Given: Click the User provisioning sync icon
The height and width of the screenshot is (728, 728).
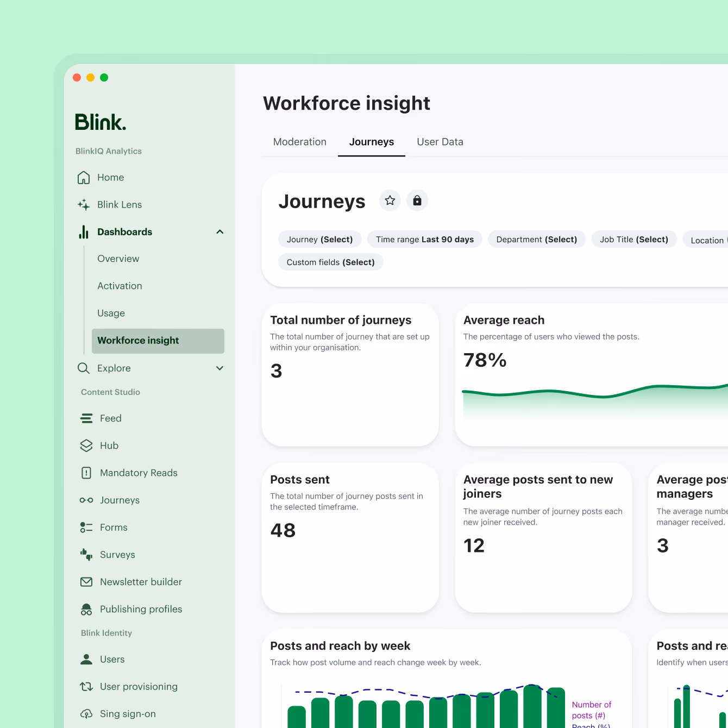Looking at the screenshot, I should click(86, 687).
